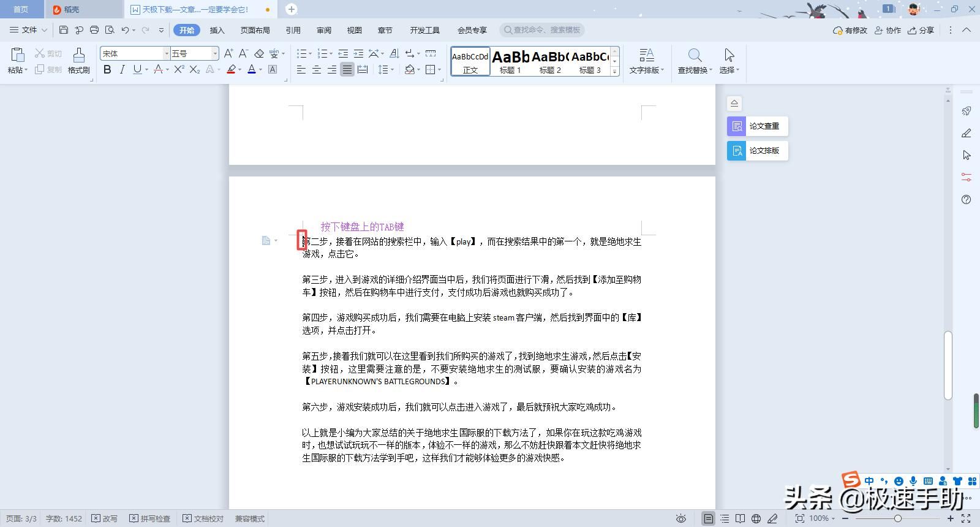Viewport: 980px width, 527px height.
Task: Toggle 改写 overwrite mode in status bar
Action: pos(104,518)
